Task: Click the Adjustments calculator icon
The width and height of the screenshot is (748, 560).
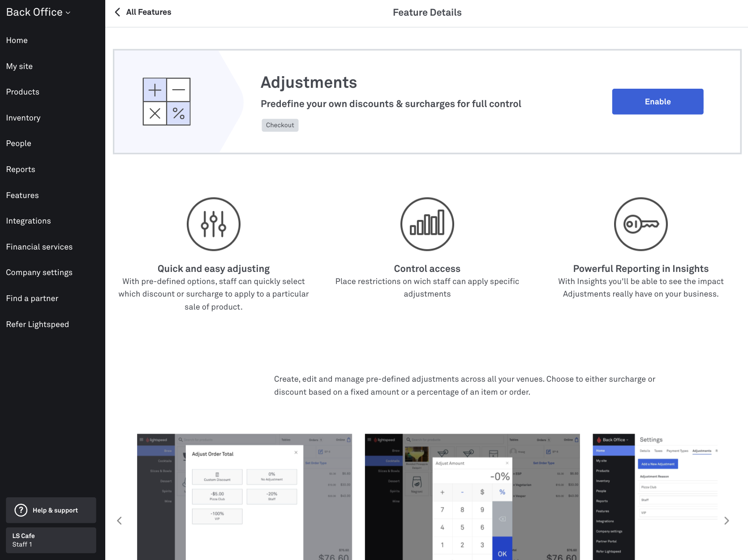Action: (x=167, y=102)
